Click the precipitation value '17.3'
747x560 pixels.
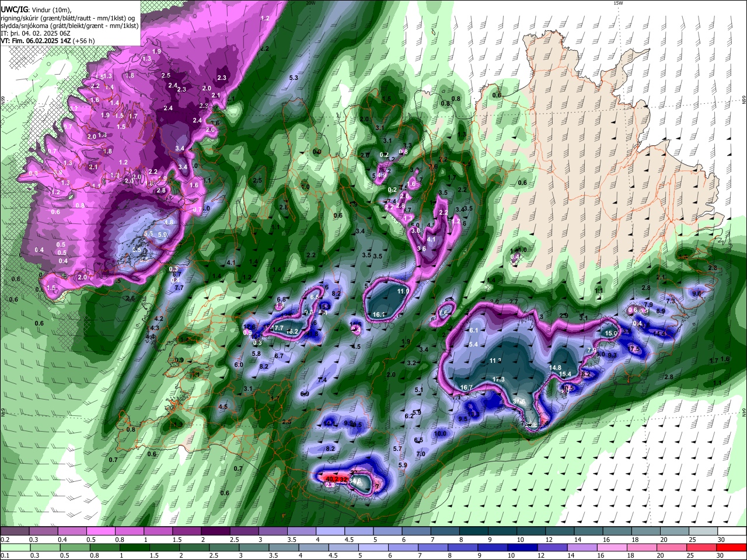pyautogui.click(x=498, y=379)
